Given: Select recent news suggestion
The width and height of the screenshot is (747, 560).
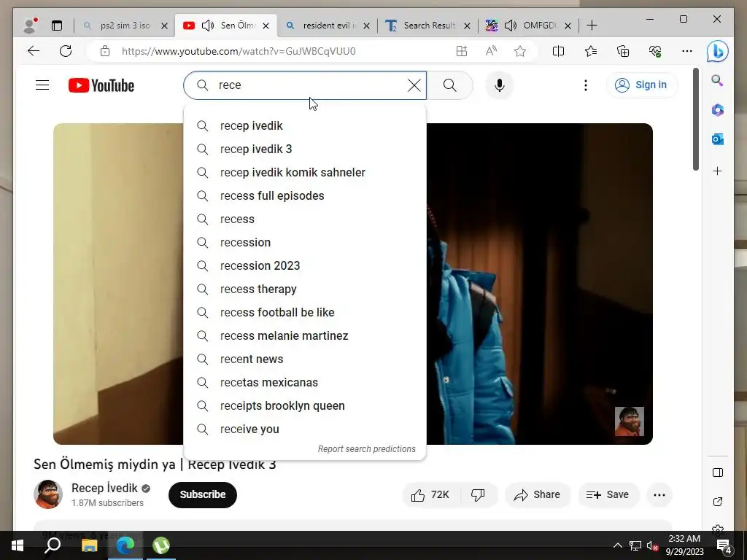Looking at the screenshot, I should (x=305, y=359).
